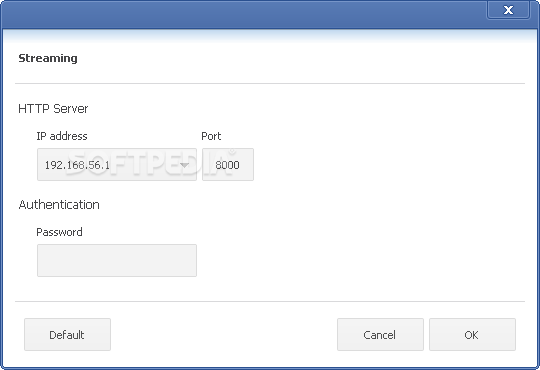Image resolution: width=540 pixels, height=370 pixels.
Task: Click the Port field showing 8000
Action: [x=228, y=165]
